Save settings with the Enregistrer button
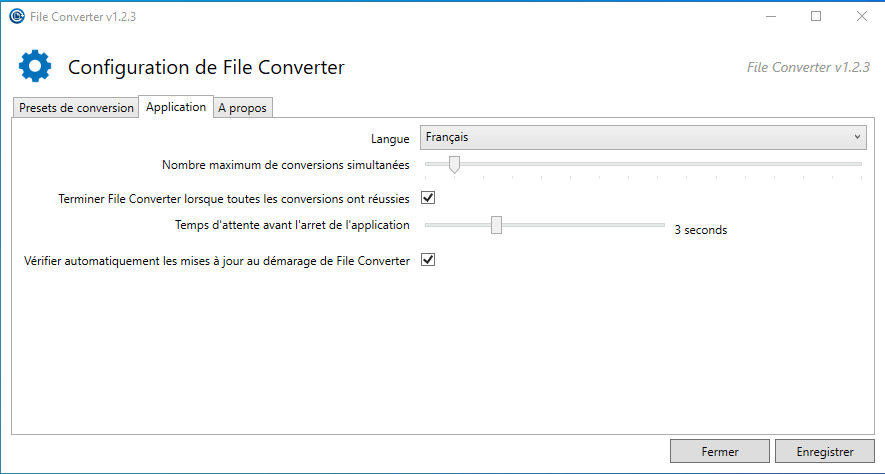 click(824, 452)
